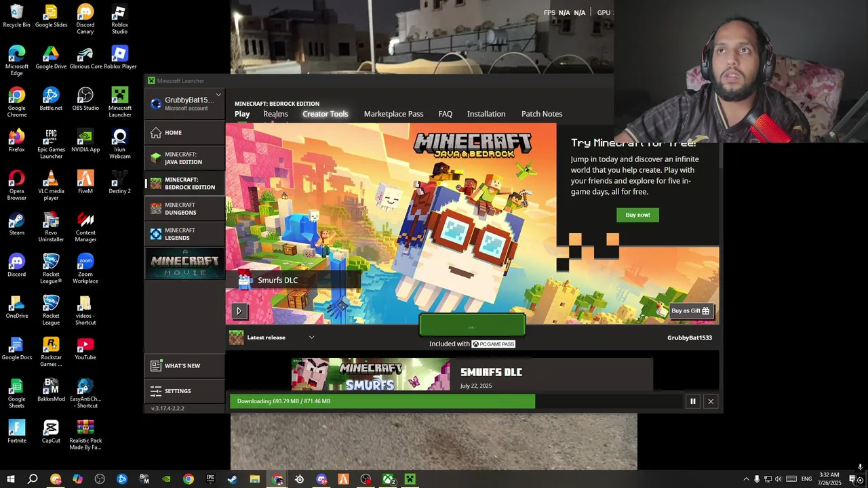Open VLC media player desktop icon

coord(51,185)
